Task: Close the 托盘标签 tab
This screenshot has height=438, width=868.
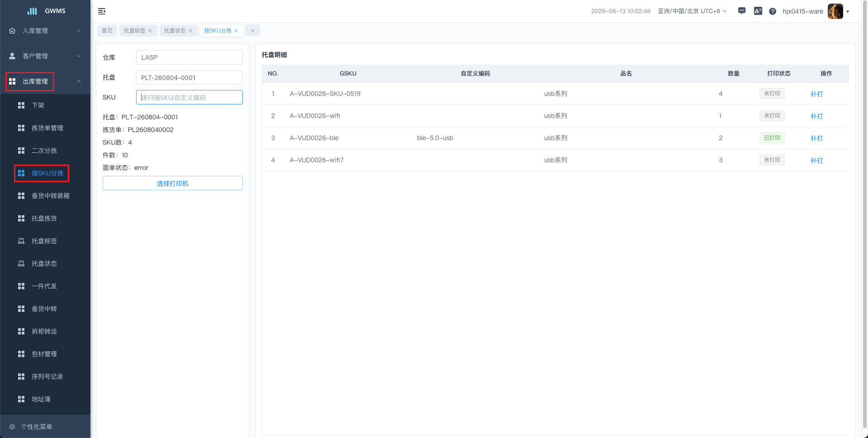Action: (150, 31)
